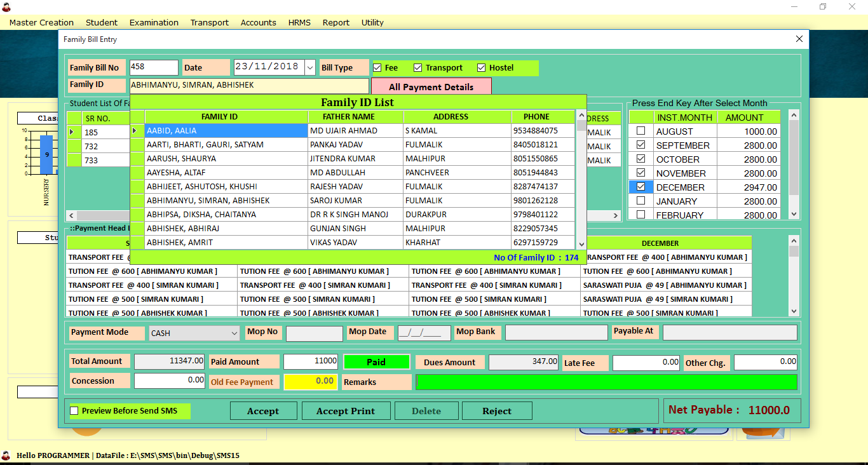Screen dimensions: 868x465
Task: Click the user icon beside Hello PROGRAMMER
Action: 6,455
